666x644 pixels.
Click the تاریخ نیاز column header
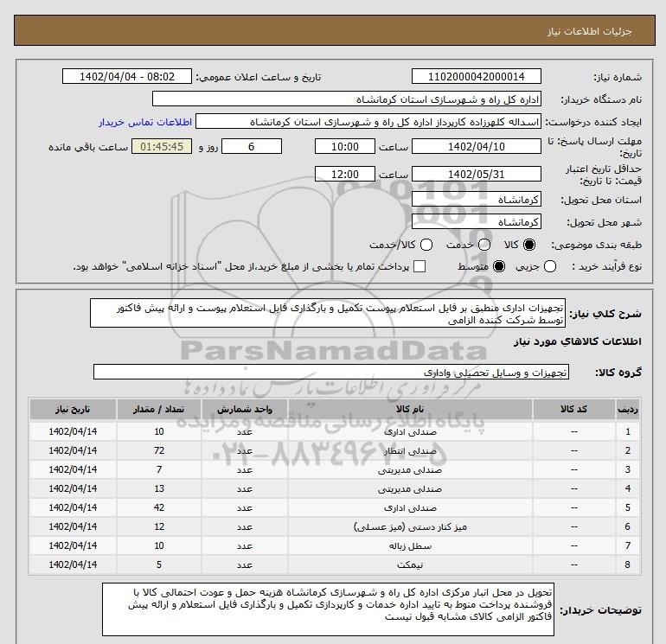tap(73, 409)
